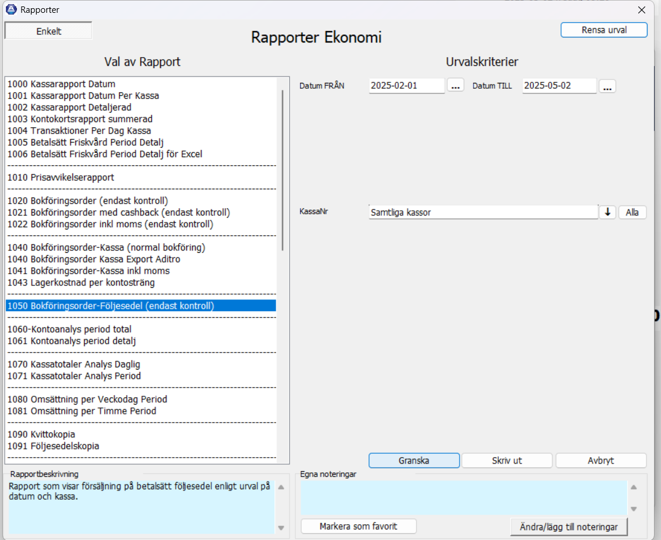This screenshot has width=661, height=540.
Task: Click the Samtliga kassor field
Action: (483, 212)
